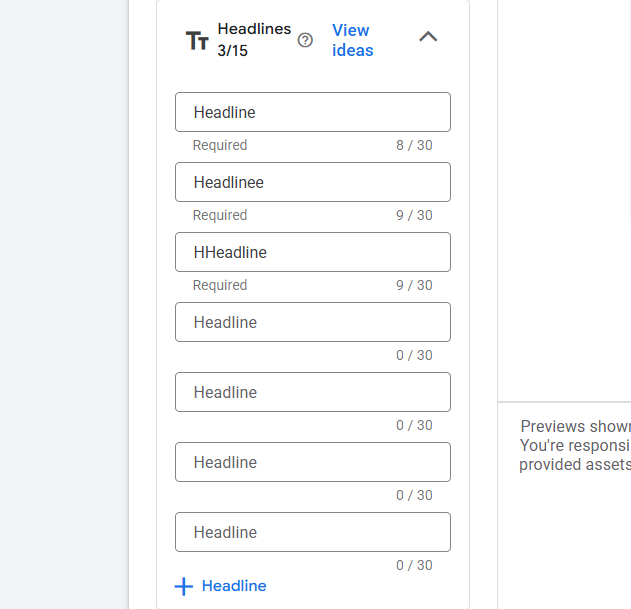The width and height of the screenshot is (631, 609).
Task: Select the sixth headline input field
Action: (x=312, y=462)
